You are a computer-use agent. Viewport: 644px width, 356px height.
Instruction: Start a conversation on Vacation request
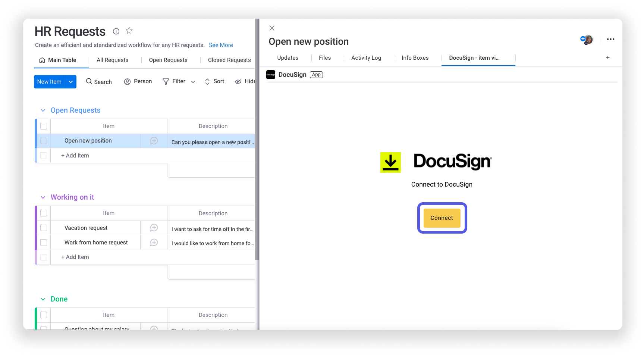click(153, 228)
